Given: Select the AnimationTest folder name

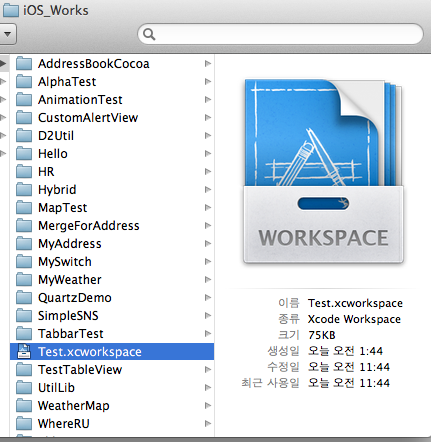Looking at the screenshot, I should 80,100.
